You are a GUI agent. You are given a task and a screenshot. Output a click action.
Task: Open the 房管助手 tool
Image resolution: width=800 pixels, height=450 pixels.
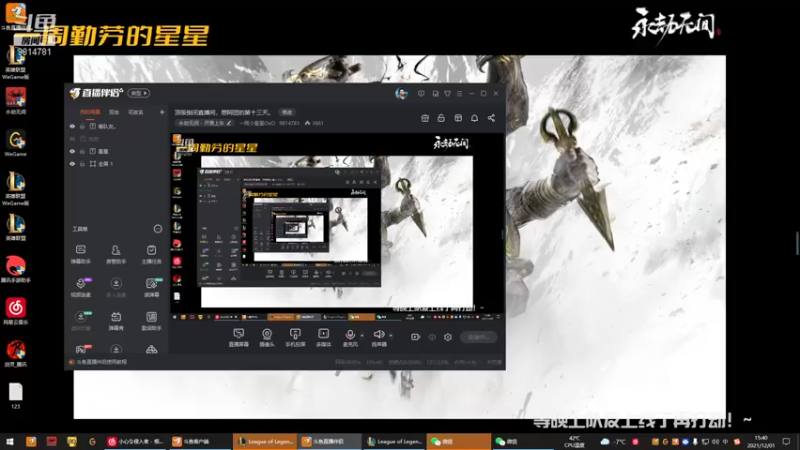click(116, 254)
